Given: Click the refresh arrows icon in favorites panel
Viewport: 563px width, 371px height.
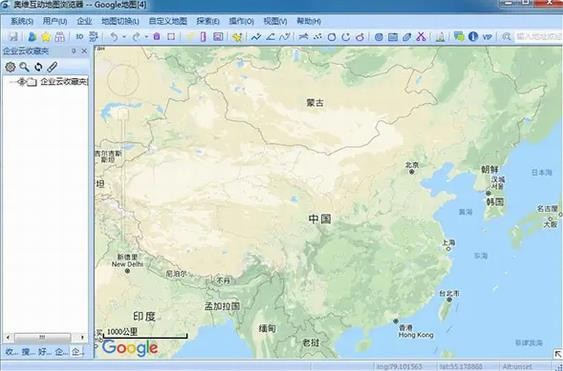Looking at the screenshot, I should [38, 67].
